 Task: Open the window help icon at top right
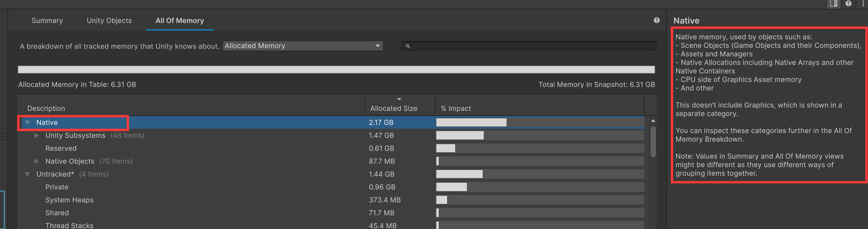(849, 4)
